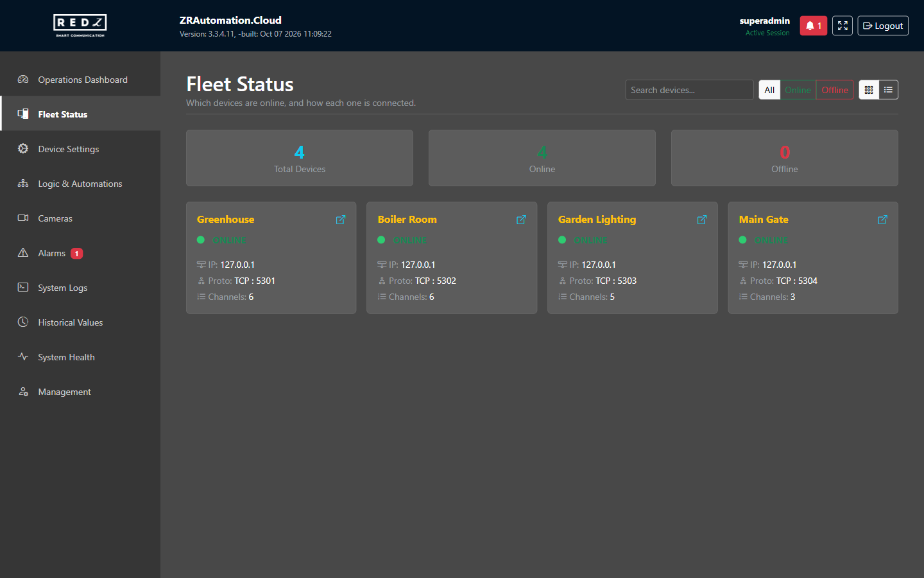Log out of the session
Screen dimensions: 924x578
(x=883, y=26)
